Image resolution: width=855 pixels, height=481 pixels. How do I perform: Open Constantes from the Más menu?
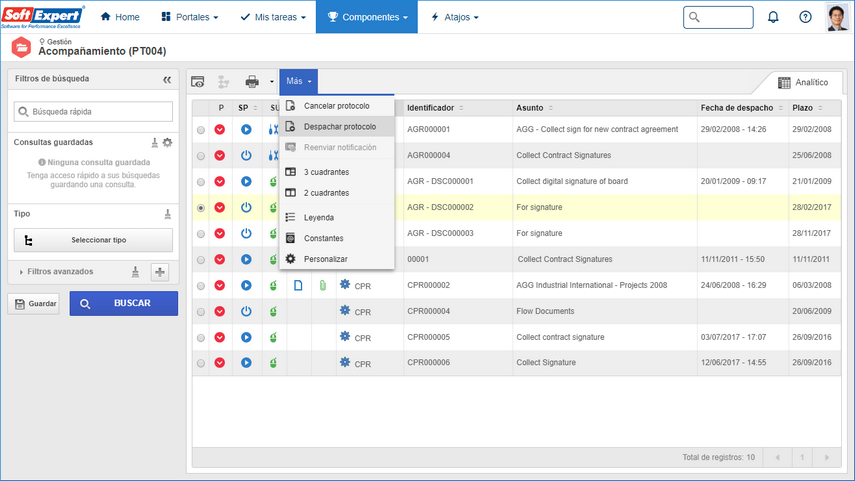336,238
